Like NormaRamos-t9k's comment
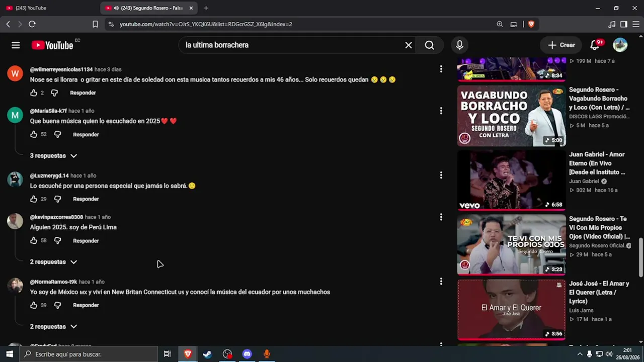644x362 pixels. (x=34, y=305)
